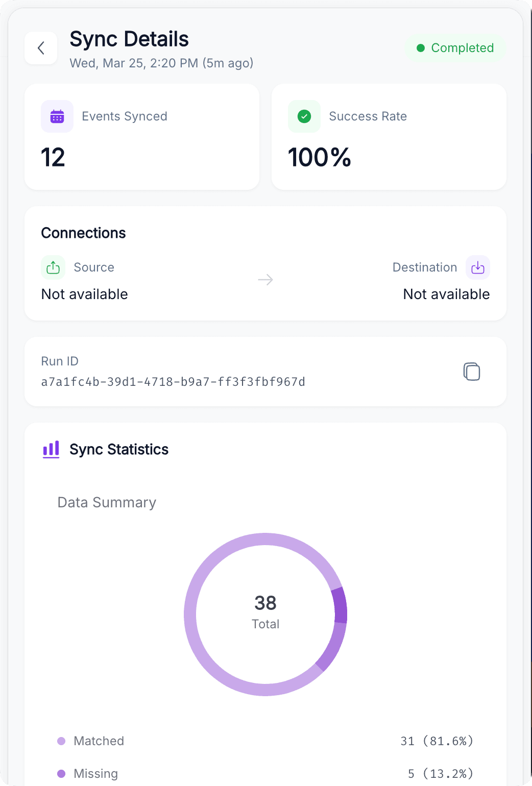This screenshot has height=786, width=532.
Task: Click the 100% Success Rate value
Action: click(x=320, y=157)
